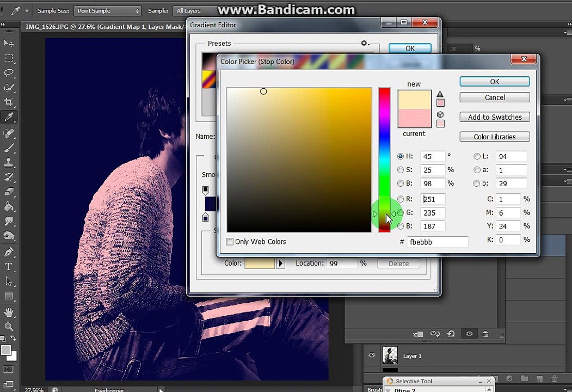Select the Clone Stamp tool
The image size is (572, 392).
(9, 162)
